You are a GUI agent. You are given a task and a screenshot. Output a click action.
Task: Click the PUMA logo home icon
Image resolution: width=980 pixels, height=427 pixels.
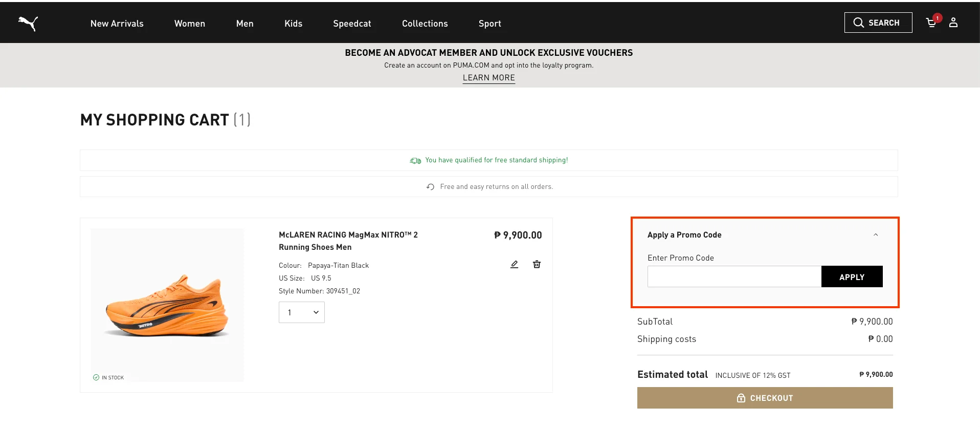click(x=28, y=23)
